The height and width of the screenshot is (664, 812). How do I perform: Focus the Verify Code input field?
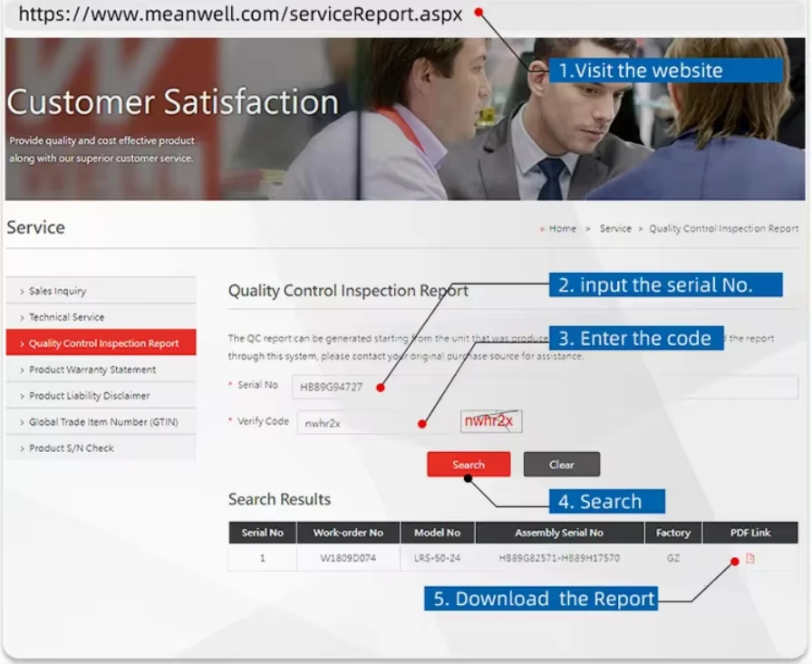[374, 423]
